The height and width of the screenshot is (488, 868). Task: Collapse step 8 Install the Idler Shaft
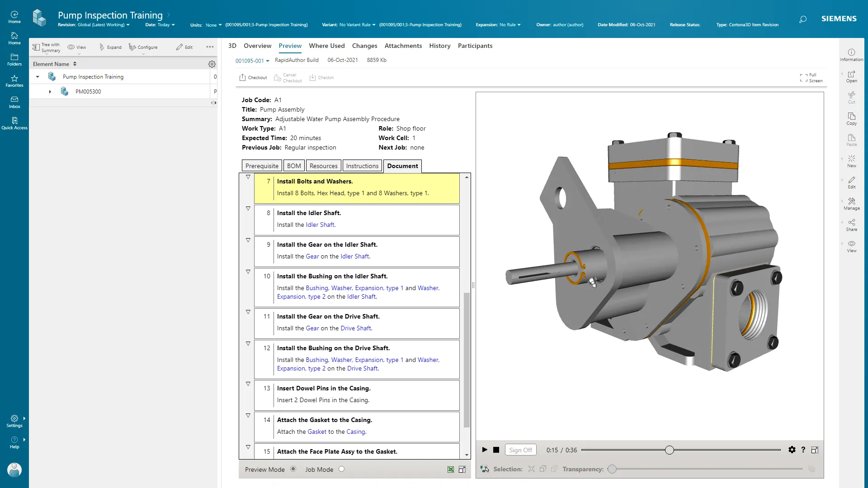coord(248,209)
